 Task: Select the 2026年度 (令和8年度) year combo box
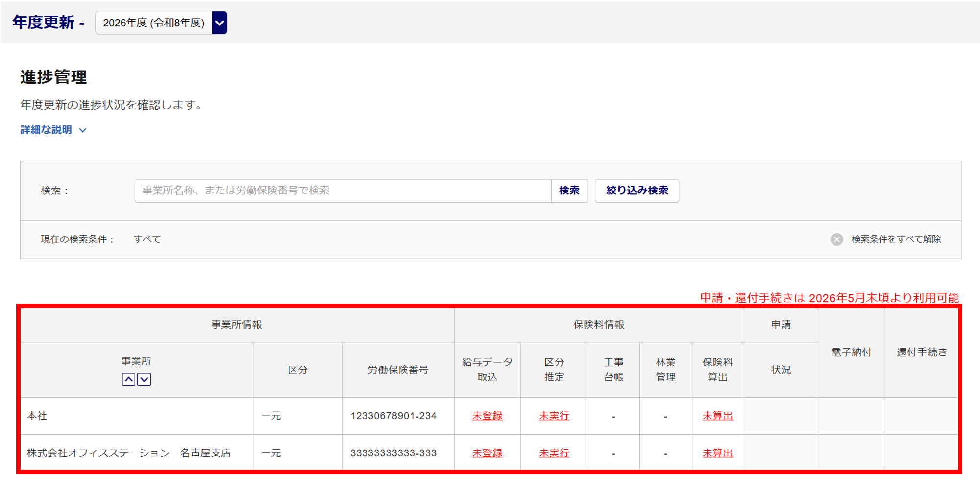click(x=153, y=23)
